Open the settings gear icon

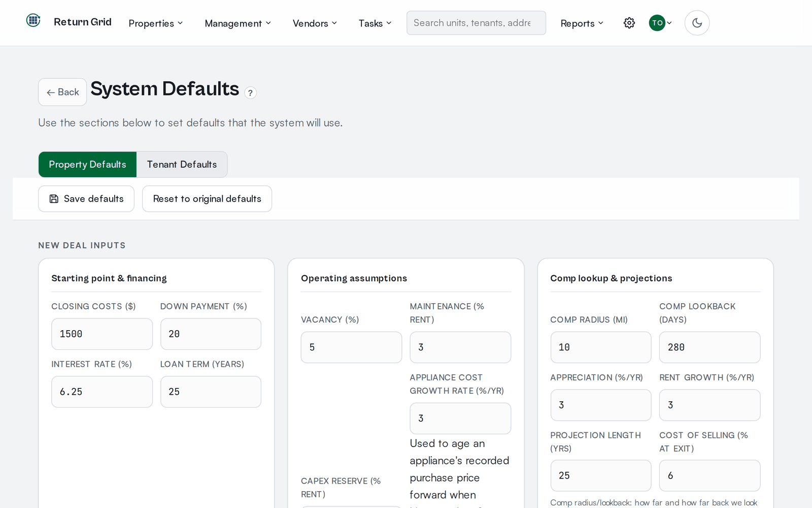pos(629,23)
